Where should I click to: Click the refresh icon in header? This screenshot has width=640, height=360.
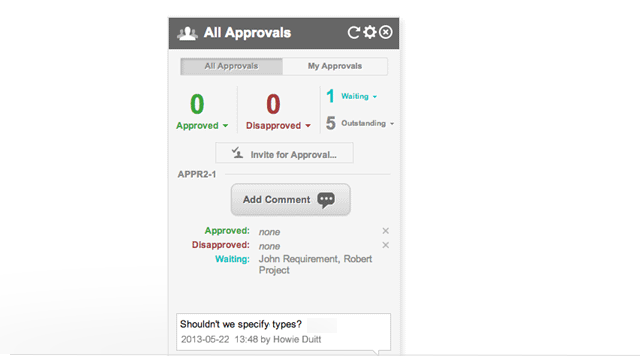(353, 33)
